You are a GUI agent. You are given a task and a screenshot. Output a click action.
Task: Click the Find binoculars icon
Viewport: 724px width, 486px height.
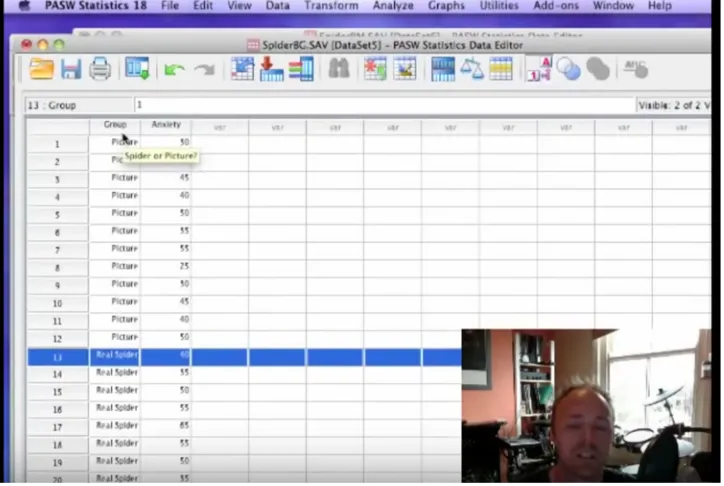339,69
